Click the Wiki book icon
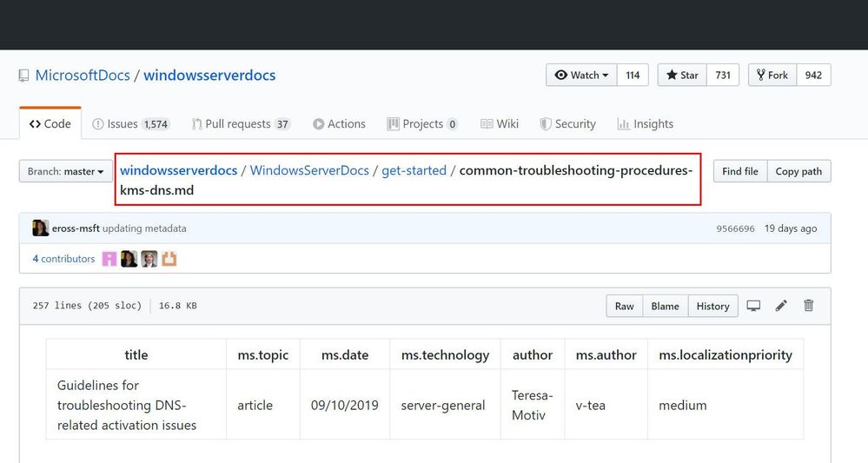The image size is (868, 463). [x=487, y=124]
